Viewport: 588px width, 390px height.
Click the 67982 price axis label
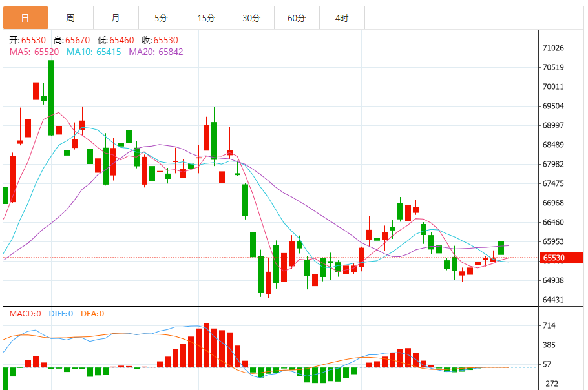pos(553,164)
